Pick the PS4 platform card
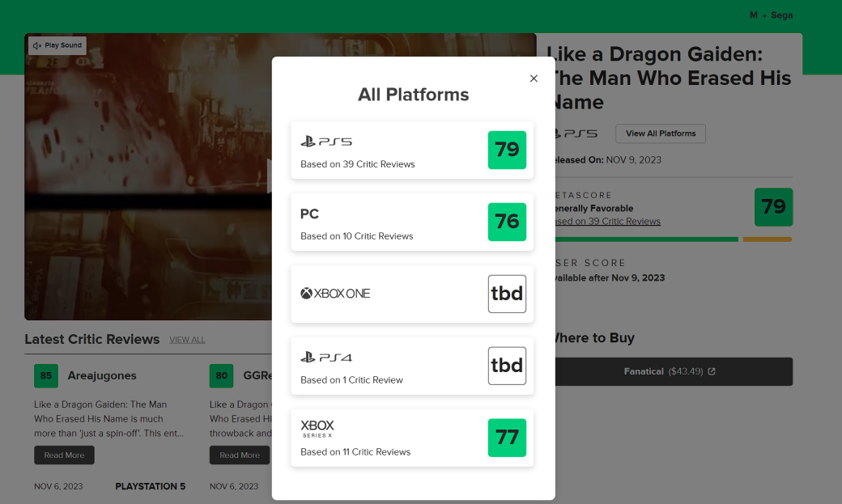This screenshot has height=504, width=842. (412, 366)
